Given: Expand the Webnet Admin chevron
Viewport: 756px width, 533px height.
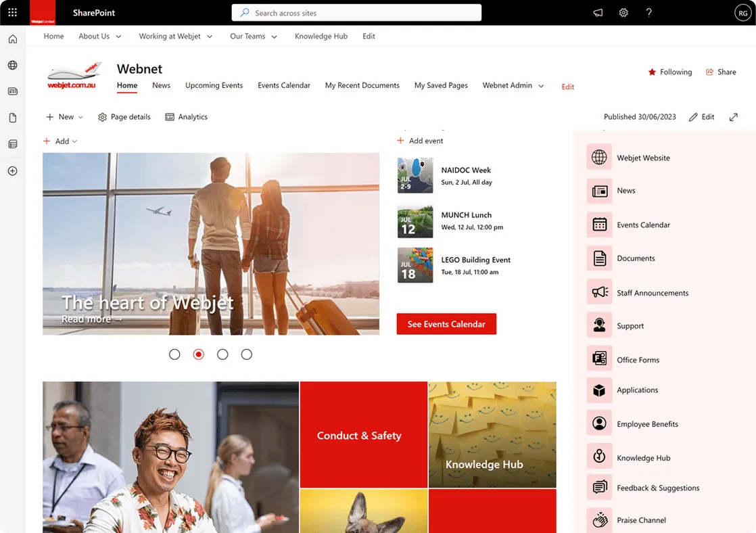Looking at the screenshot, I should [x=541, y=86].
